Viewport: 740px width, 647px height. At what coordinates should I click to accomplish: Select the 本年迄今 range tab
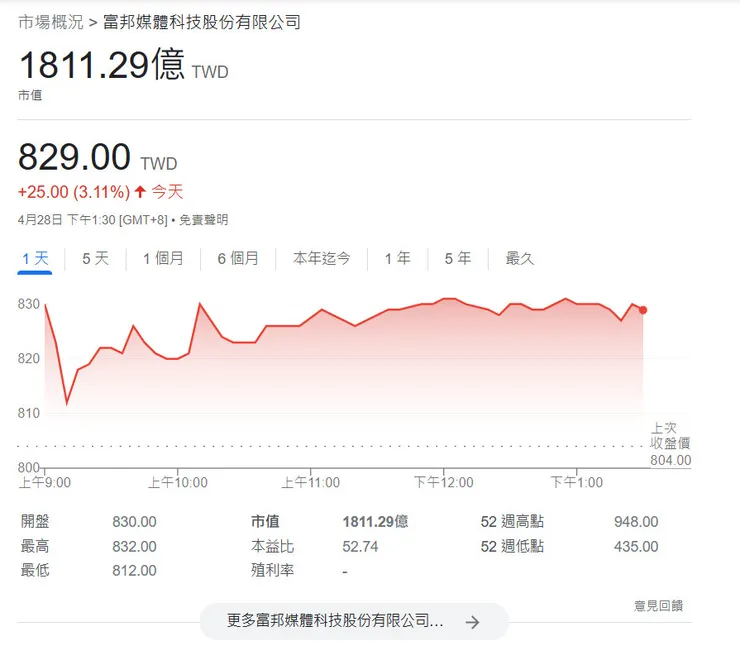click(321, 258)
